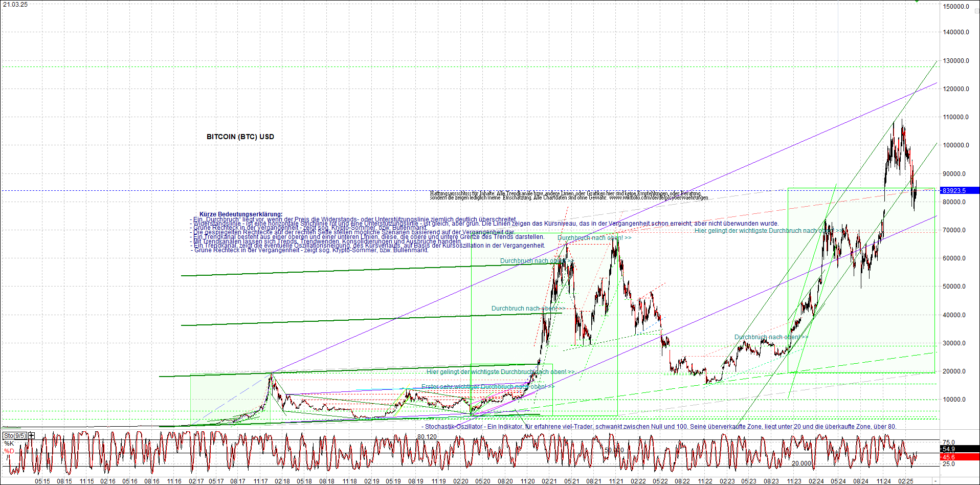This screenshot has height=485, width=980.
Task: Select the 02 25 time axis label
Action: [905, 481]
